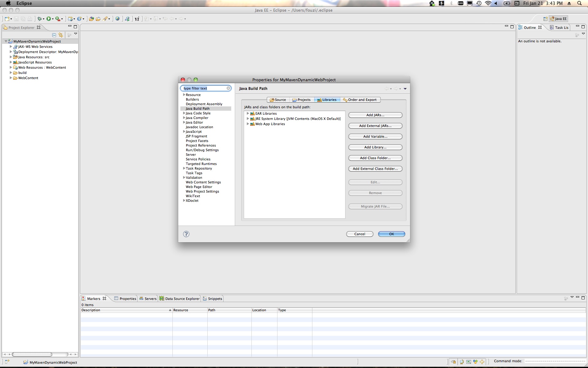Switch to the Task List tab

pos(559,28)
